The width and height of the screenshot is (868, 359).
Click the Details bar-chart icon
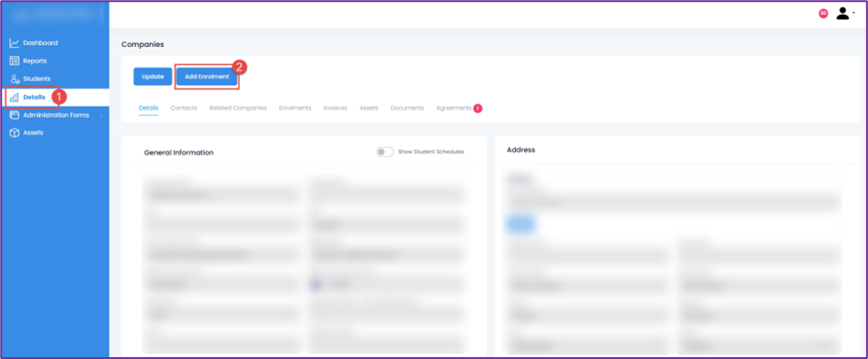pyautogui.click(x=15, y=98)
